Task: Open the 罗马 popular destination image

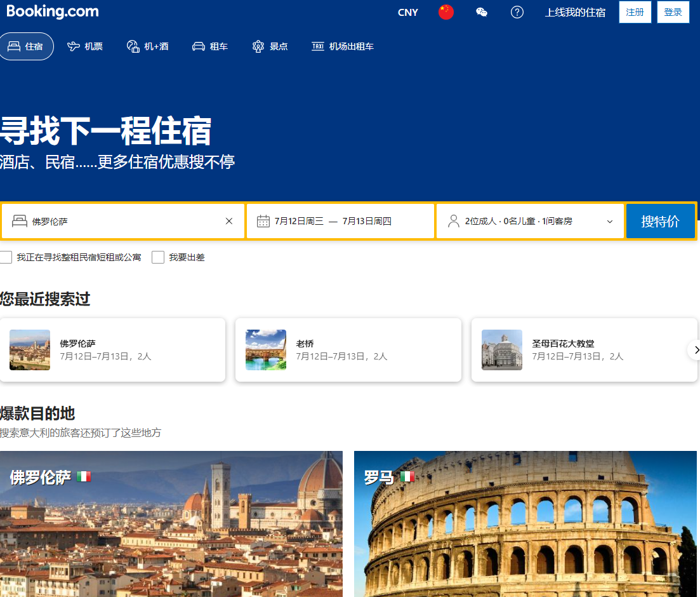Action: (525, 524)
